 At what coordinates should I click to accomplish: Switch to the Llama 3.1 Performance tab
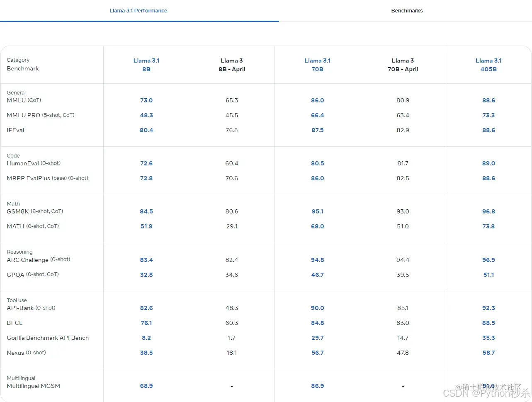[x=138, y=11]
